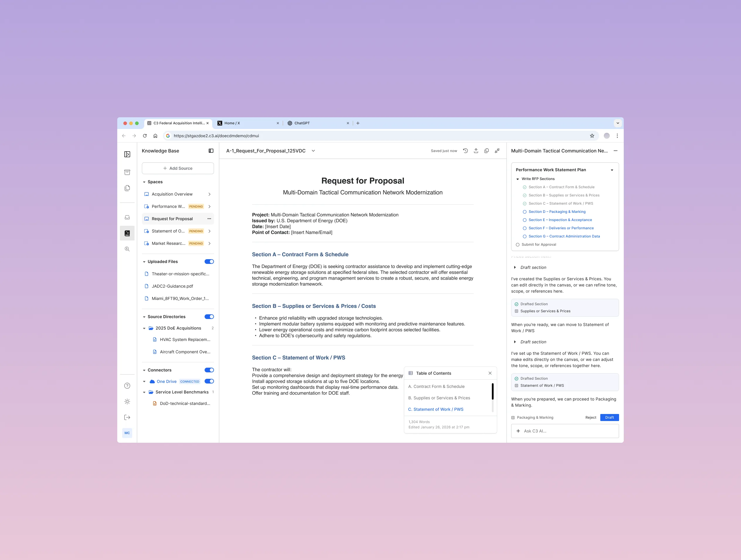Viewport: 741px width, 560px height.
Task: Collapse Performance Work Statement Plan dropdown
Action: point(612,170)
